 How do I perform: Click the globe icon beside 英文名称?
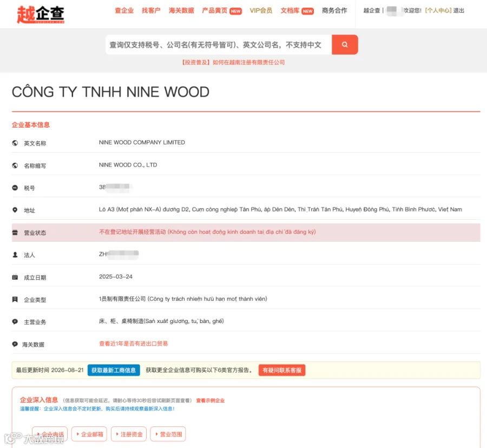click(x=15, y=143)
